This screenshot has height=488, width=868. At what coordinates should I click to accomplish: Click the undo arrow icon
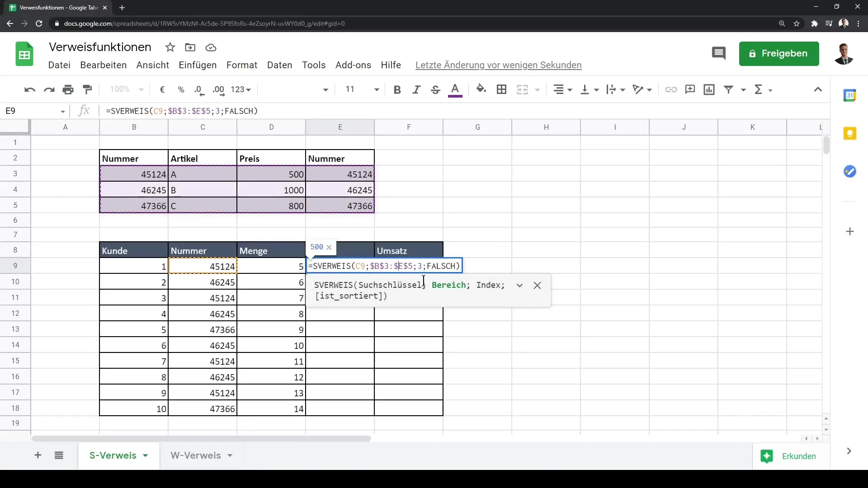(30, 89)
